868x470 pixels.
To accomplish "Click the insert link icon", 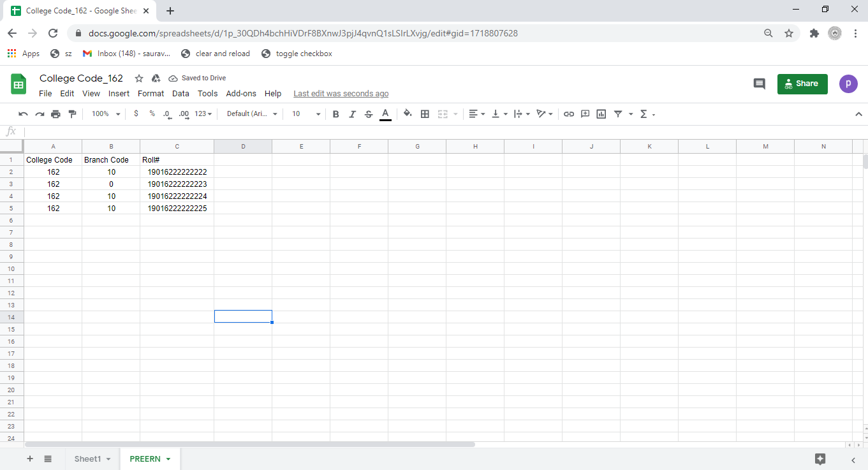I will coord(568,114).
